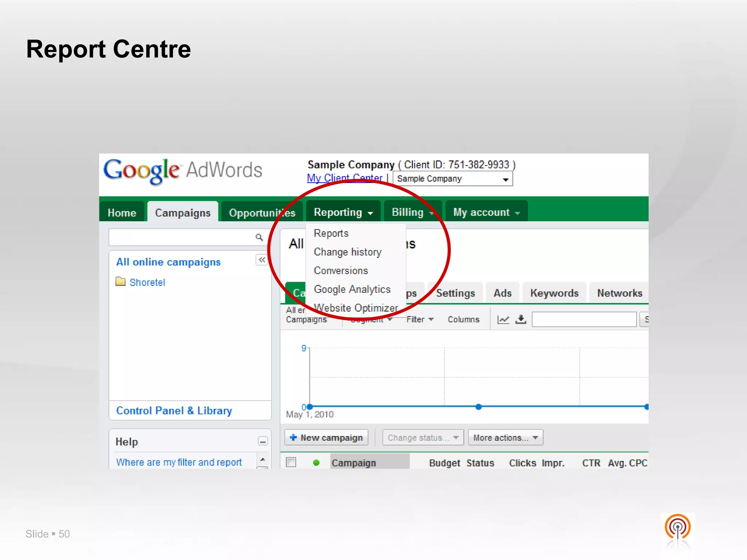Open the Ads tab
The width and height of the screenshot is (747, 560).
503,293
